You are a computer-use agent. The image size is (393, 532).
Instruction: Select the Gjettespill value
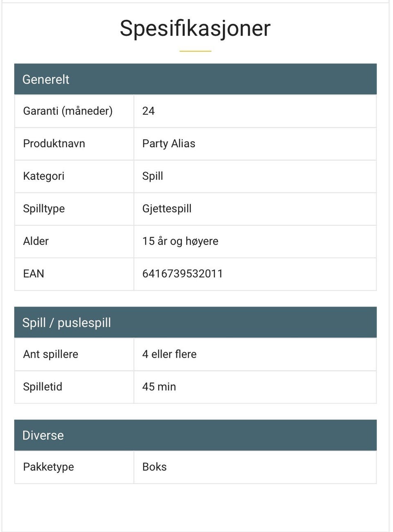(167, 209)
